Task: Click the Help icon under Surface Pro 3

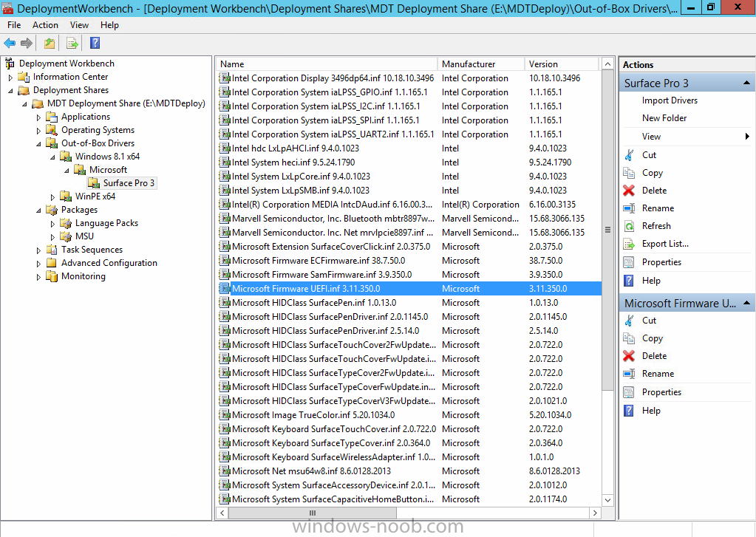Action: point(629,281)
